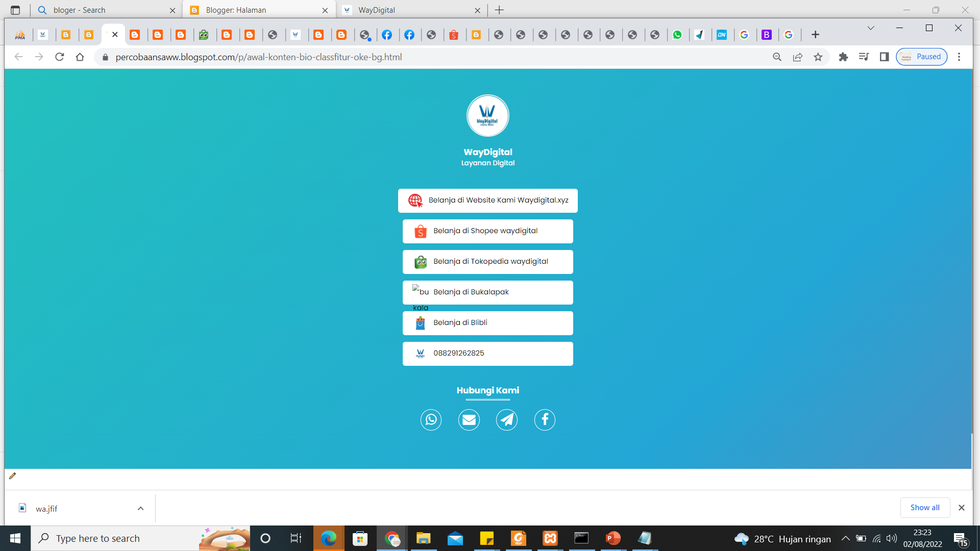
Task: Click the Layanan Digital subtitle
Action: coord(488,163)
